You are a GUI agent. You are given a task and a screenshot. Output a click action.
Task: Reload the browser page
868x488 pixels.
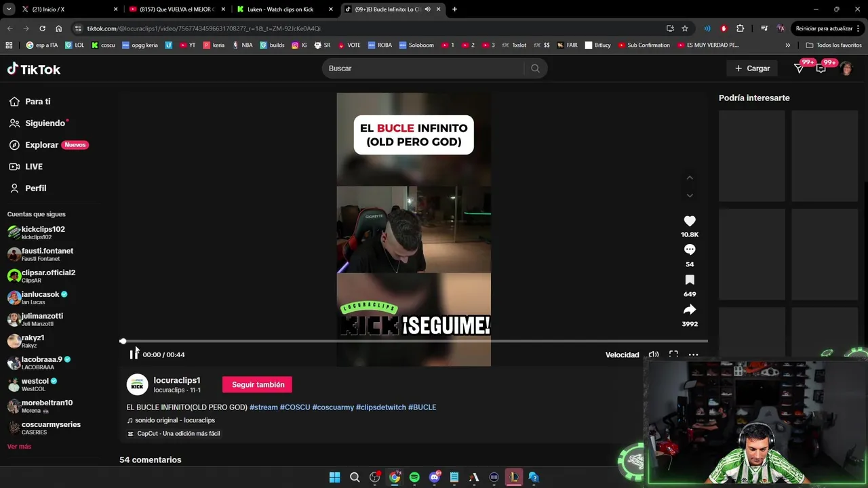coord(42,28)
